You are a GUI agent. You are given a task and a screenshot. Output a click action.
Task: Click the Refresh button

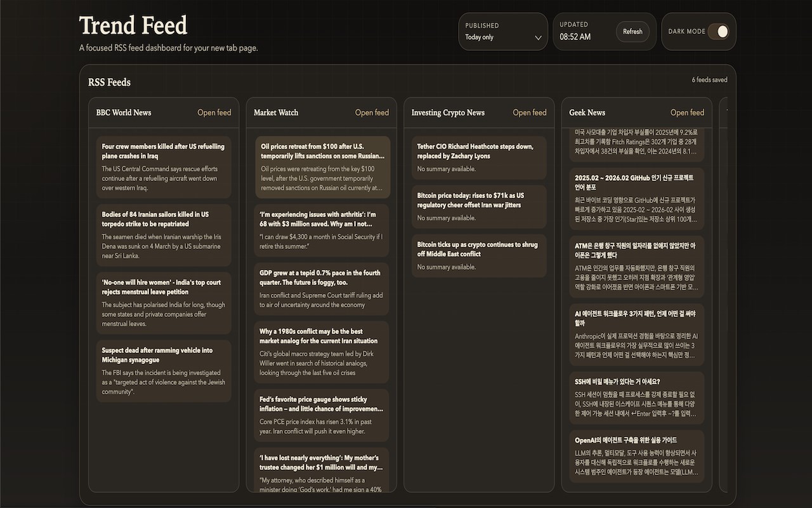(632, 32)
